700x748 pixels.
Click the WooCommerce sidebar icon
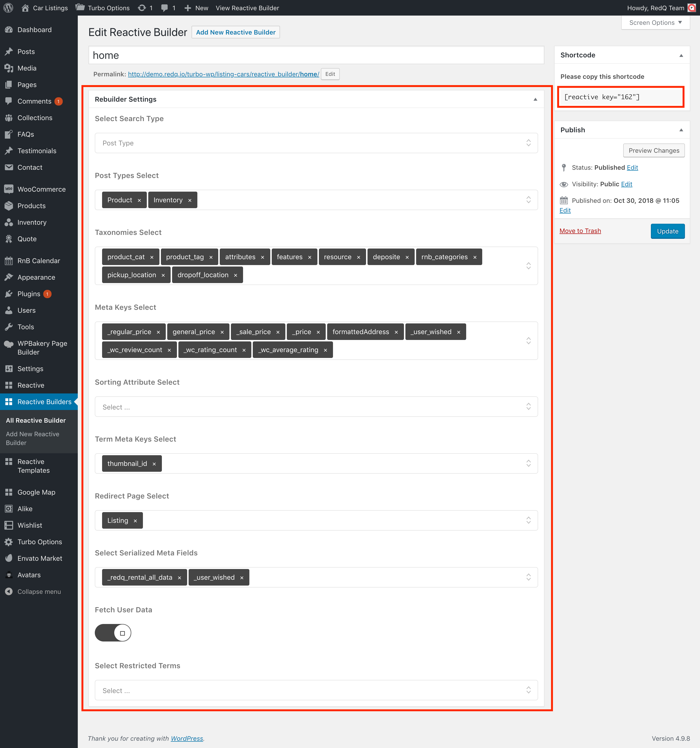click(x=9, y=189)
